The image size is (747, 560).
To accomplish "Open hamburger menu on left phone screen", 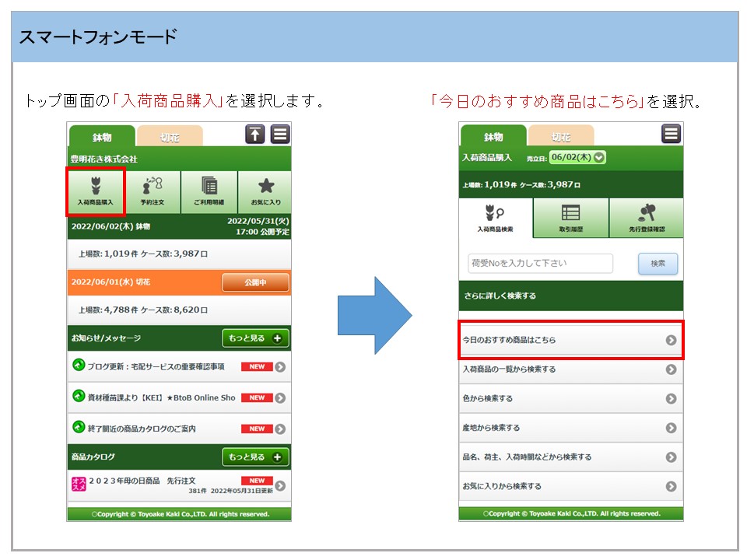I will tap(280, 134).
